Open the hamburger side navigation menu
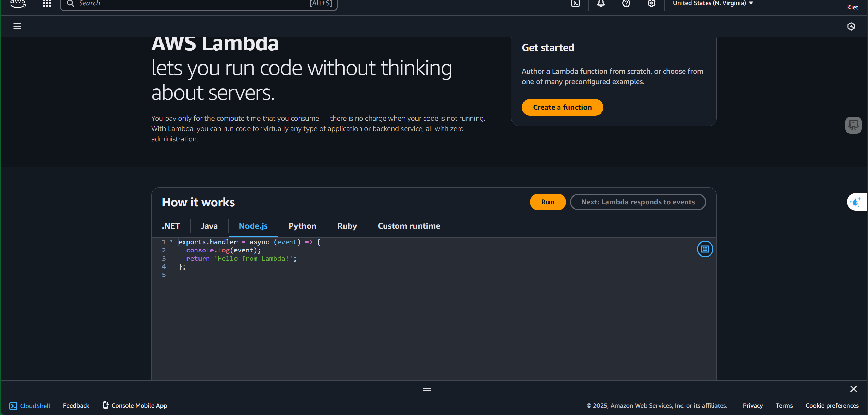The image size is (868, 415). click(17, 26)
